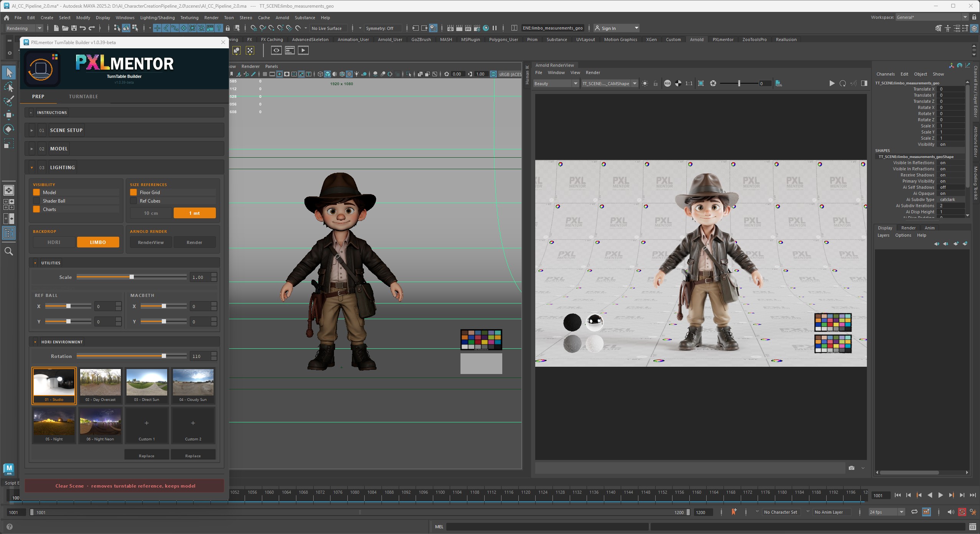Click the HDRI Rotation slider
This screenshot has width=980, height=534.
point(132,356)
